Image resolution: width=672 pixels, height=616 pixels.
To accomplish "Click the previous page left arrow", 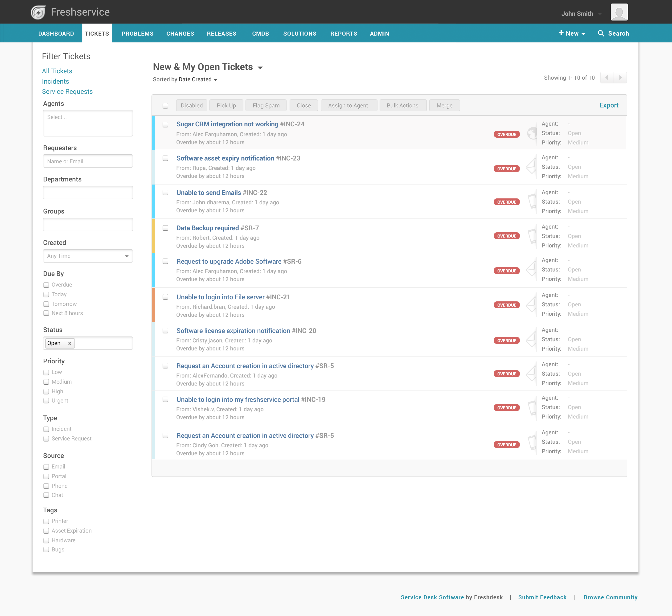I will pos(607,78).
